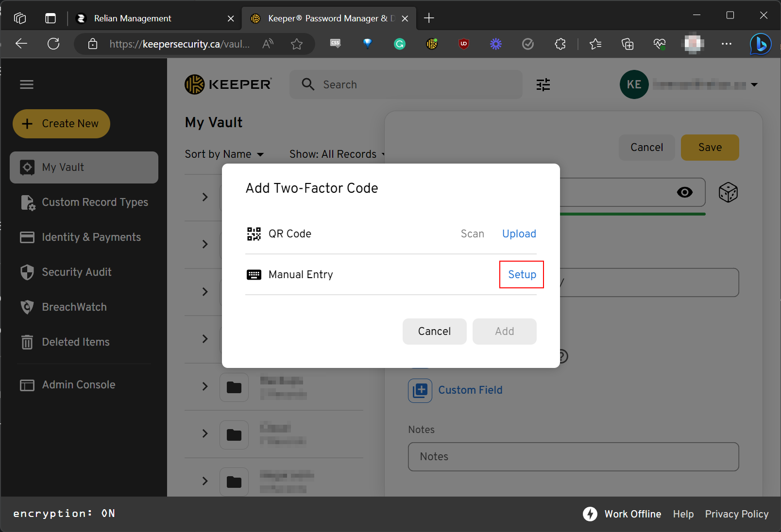Expand the account dropdown arrow
Screen dimensions: 781x532
click(x=754, y=84)
